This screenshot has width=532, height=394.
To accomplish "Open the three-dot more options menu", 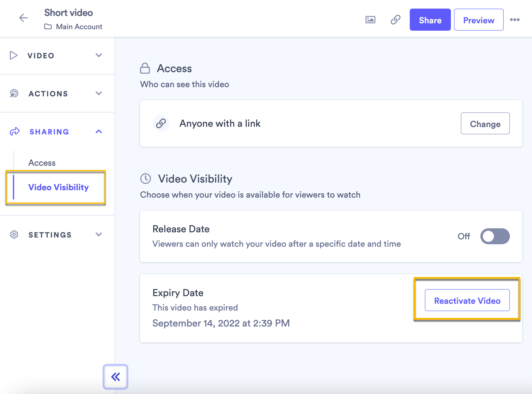I will (x=515, y=20).
